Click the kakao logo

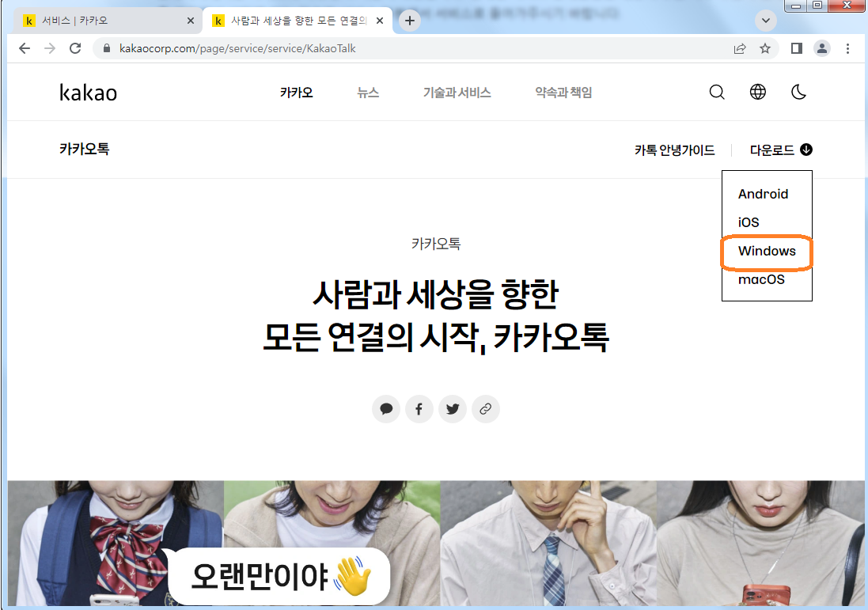88,93
